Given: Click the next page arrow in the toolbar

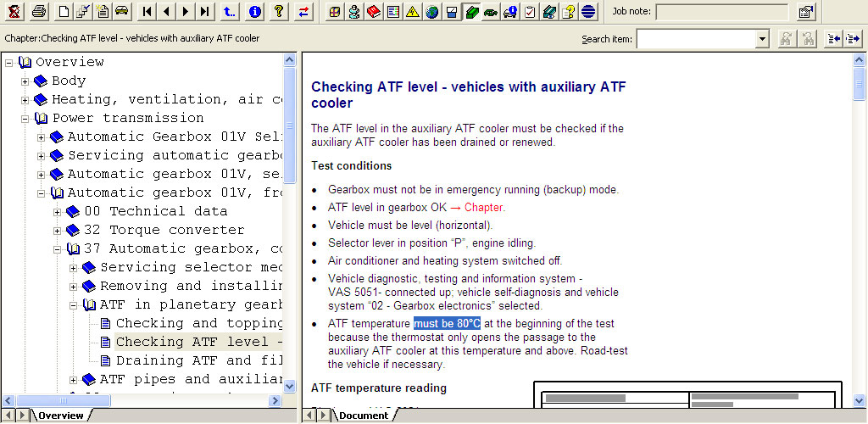Looking at the screenshot, I should pyautogui.click(x=186, y=12).
